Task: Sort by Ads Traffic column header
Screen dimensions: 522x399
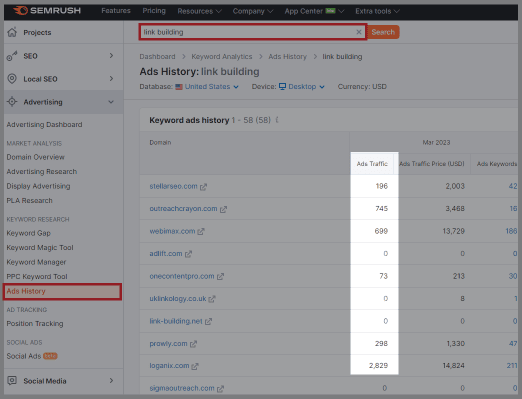Action: point(372,164)
